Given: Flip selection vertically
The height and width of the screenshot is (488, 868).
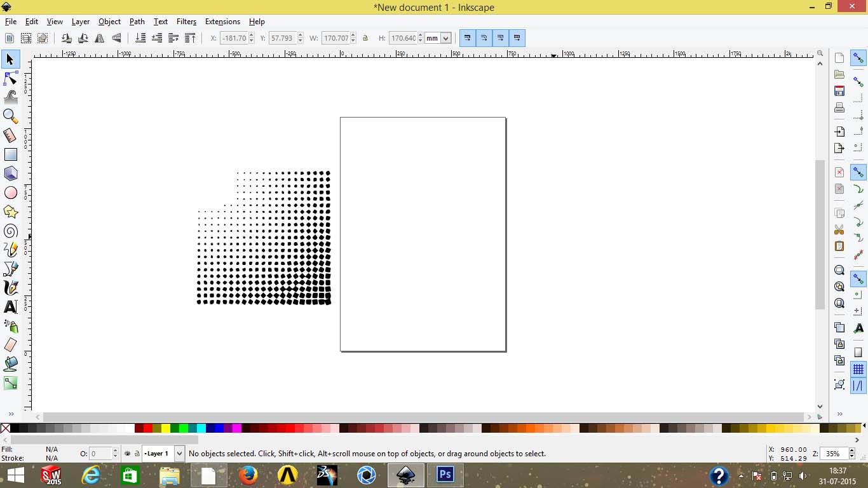Looking at the screenshot, I should [116, 38].
